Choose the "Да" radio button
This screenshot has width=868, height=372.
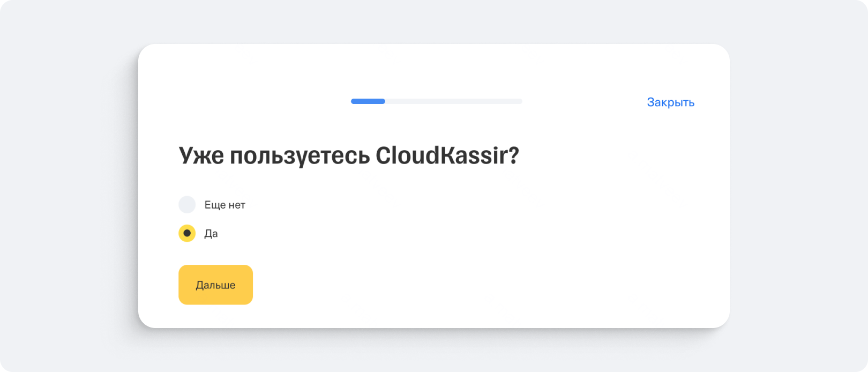(187, 233)
